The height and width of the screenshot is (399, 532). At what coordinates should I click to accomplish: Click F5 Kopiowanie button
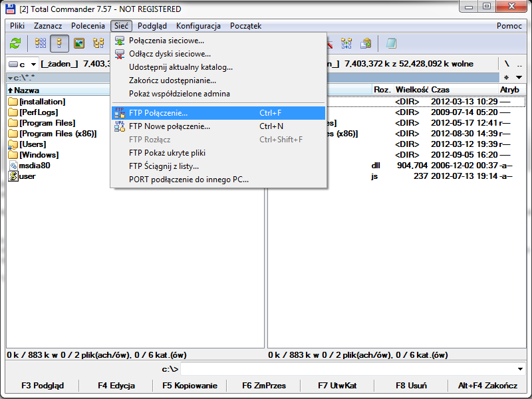(x=190, y=386)
